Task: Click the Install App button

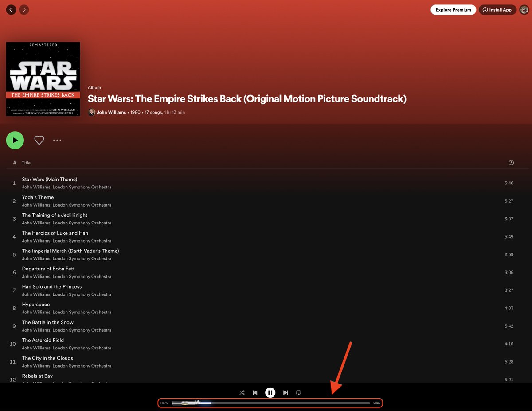Action: [497, 9]
